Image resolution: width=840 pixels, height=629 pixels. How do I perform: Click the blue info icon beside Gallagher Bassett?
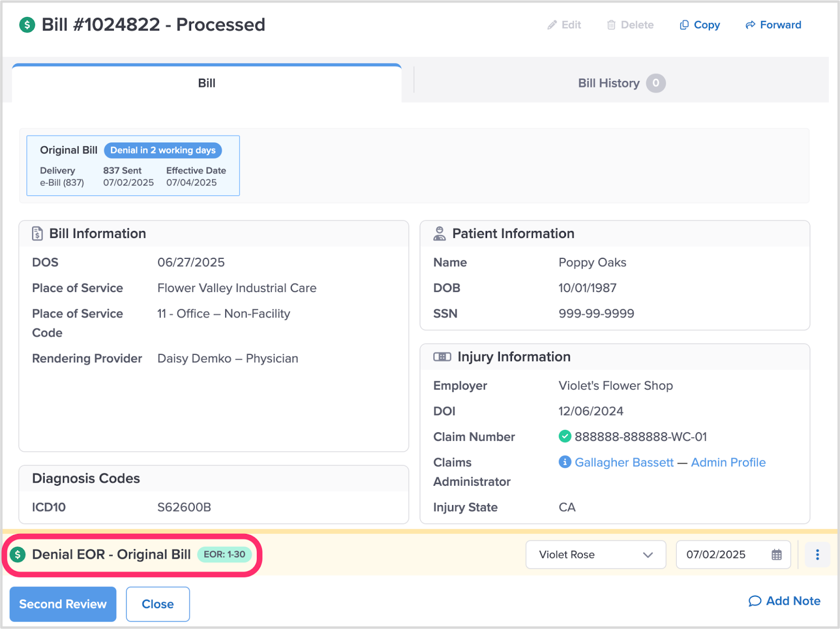[565, 462]
